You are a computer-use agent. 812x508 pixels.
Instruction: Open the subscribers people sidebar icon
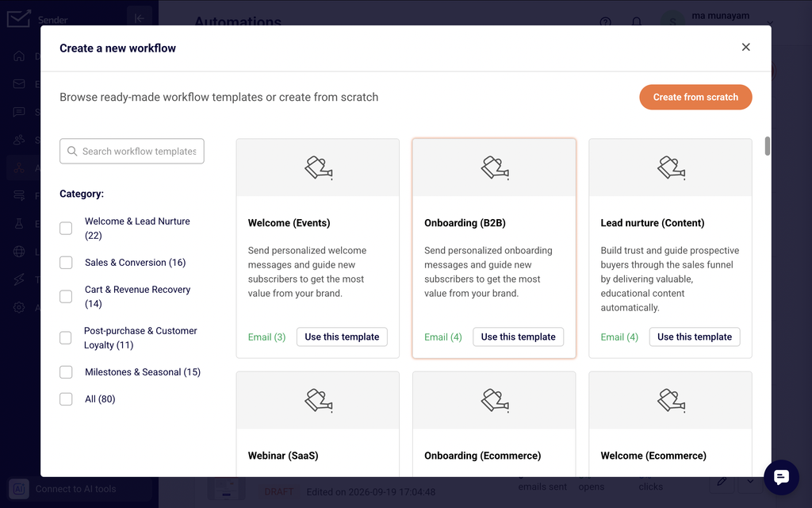tap(19, 140)
